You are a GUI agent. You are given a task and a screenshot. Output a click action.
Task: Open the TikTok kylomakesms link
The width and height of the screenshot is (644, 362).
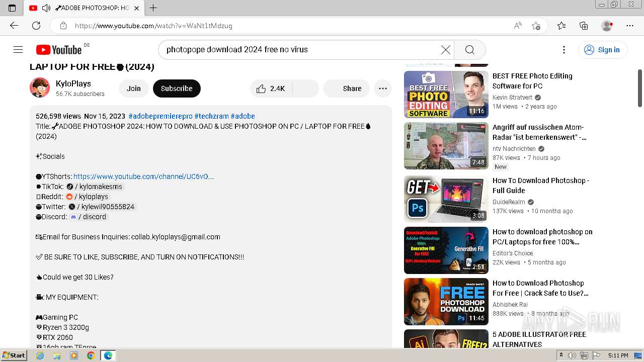(x=94, y=187)
